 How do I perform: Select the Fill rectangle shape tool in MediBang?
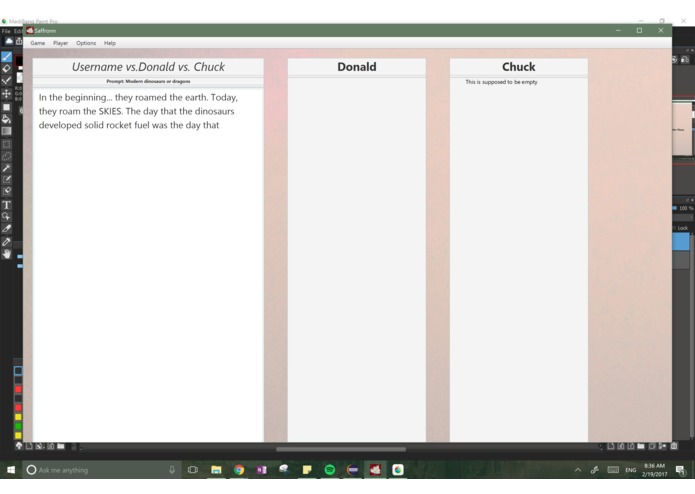[x=6, y=107]
